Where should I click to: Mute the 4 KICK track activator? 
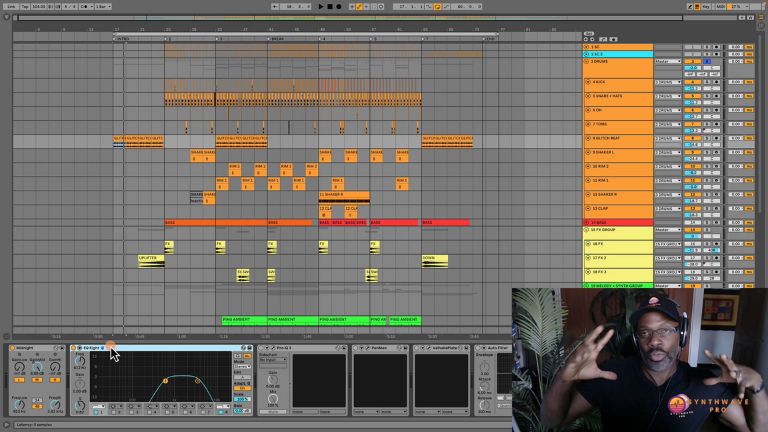click(693, 82)
